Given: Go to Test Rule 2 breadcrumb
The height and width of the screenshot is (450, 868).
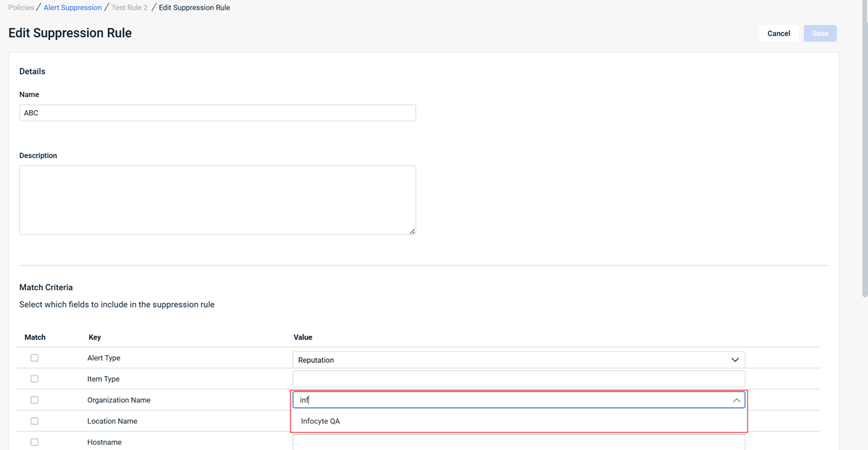Looking at the screenshot, I should pos(129,8).
